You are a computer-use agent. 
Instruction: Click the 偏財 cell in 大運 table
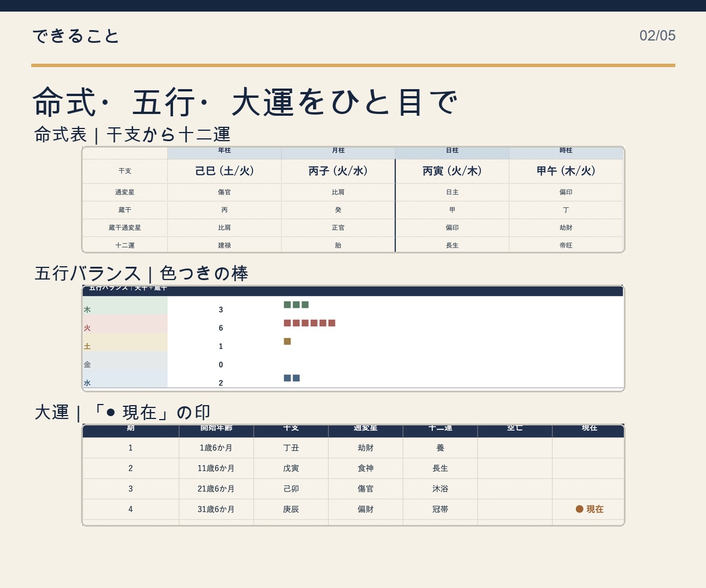[x=366, y=509]
